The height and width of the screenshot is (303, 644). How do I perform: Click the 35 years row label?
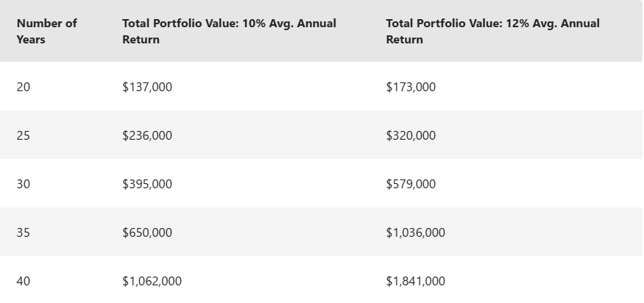click(x=24, y=232)
